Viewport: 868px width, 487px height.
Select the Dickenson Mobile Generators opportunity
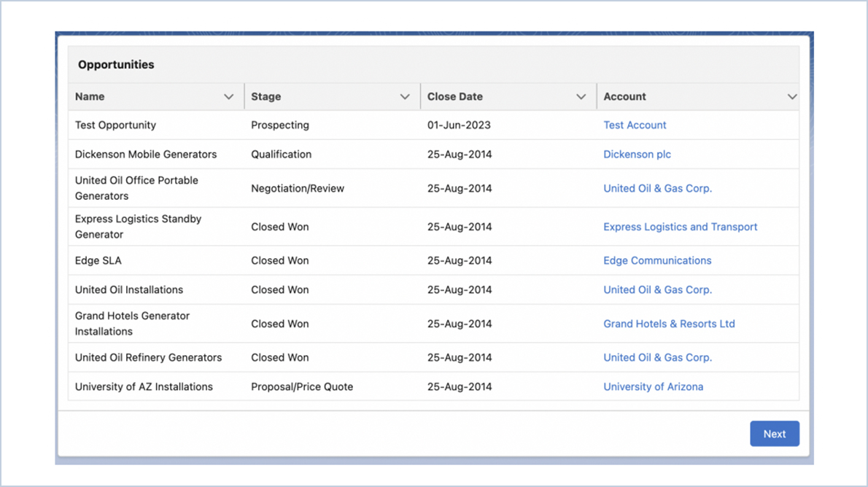tap(146, 154)
